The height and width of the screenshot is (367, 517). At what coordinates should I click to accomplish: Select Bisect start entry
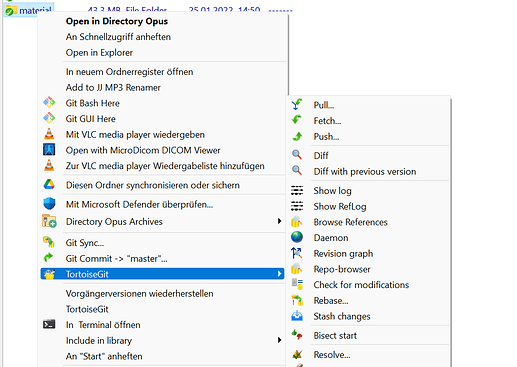pyautogui.click(x=335, y=335)
